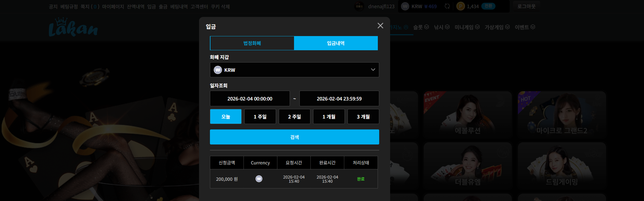Click the Lakan crown logo
This screenshot has width=644, height=201.
point(73,27)
